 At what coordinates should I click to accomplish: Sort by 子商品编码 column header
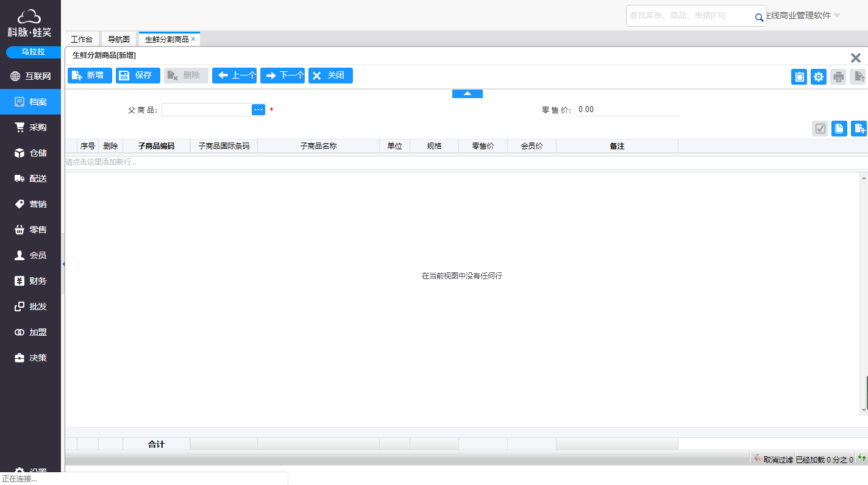coord(157,146)
